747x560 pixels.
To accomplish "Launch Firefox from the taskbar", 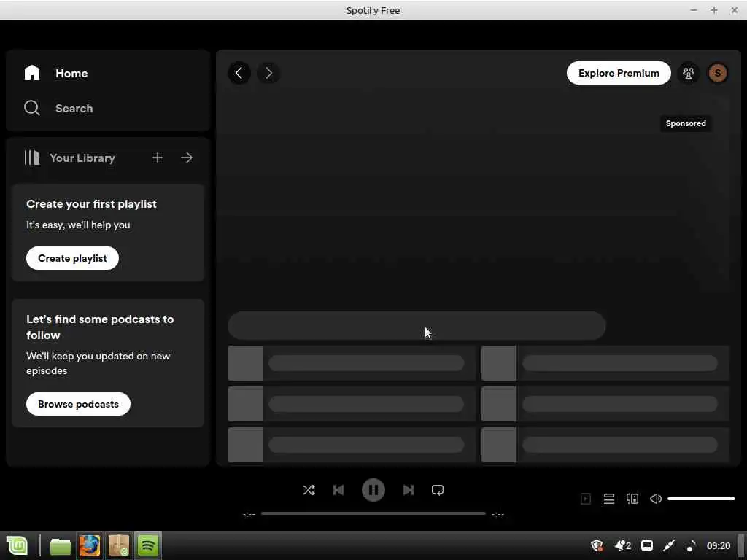I will pos(90,545).
